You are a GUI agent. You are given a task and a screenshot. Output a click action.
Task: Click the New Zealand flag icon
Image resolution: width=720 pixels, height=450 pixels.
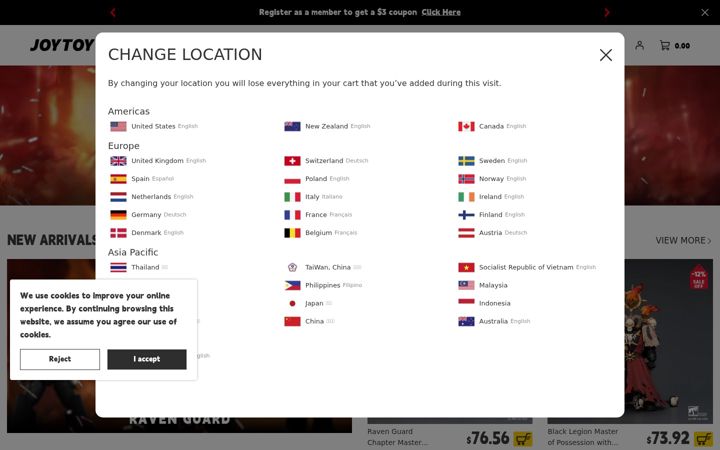pyautogui.click(x=292, y=126)
